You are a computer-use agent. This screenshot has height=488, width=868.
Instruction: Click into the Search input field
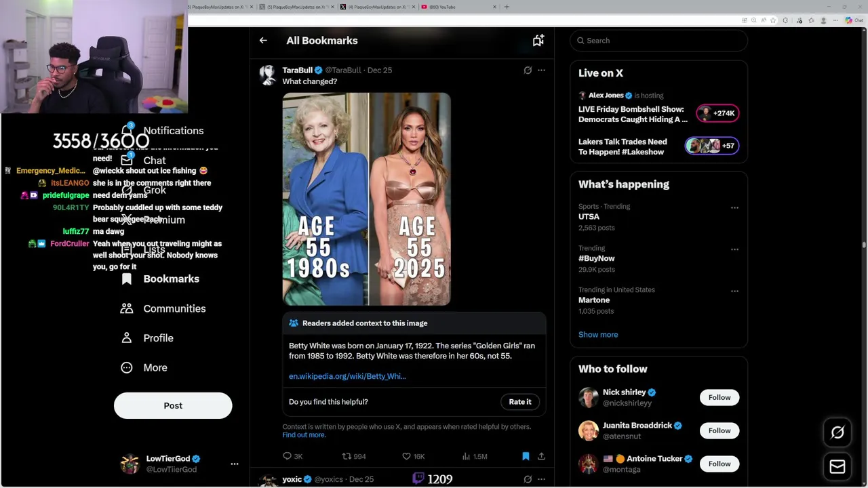(x=658, y=41)
